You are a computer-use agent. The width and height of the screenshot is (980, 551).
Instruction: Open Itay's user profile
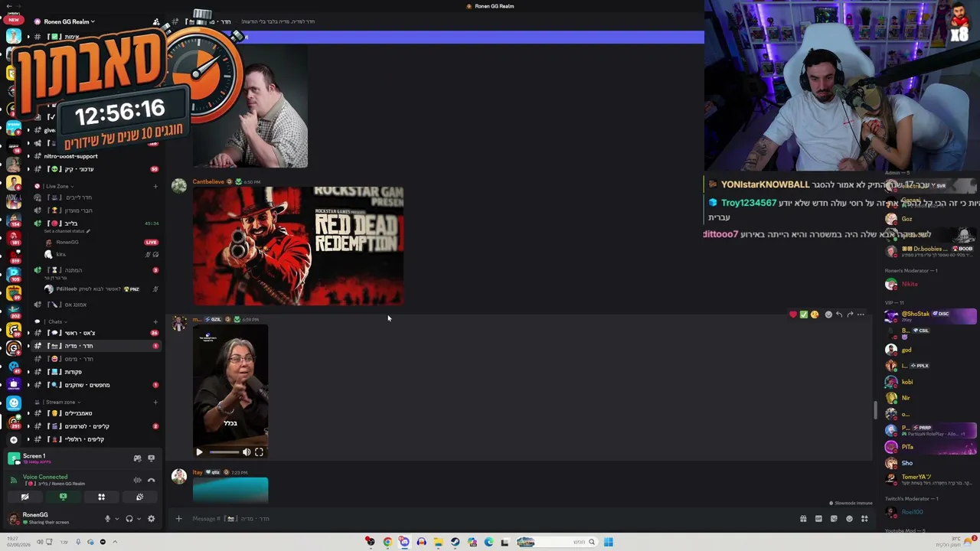(x=197, y=472)
